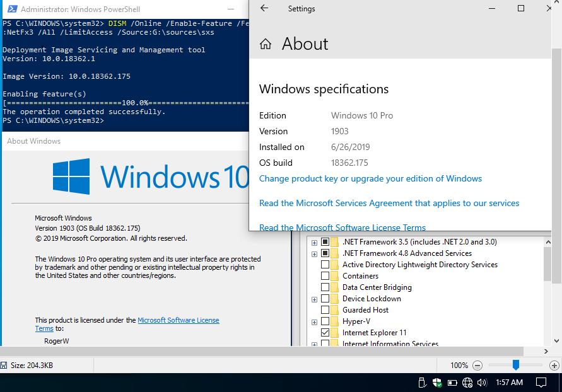Click the Safely Remove Hardware USB icon
Screen dimensions: 562x392
422,383
